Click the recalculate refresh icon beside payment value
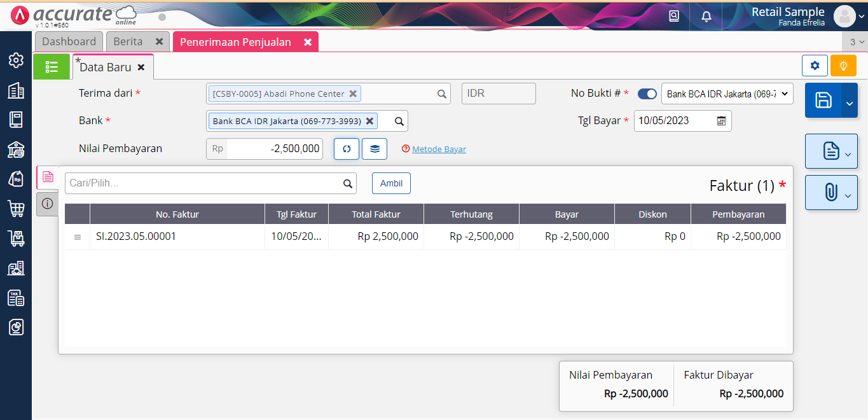Viewport: 868px width, 420px height. click(x=347, y=149)
